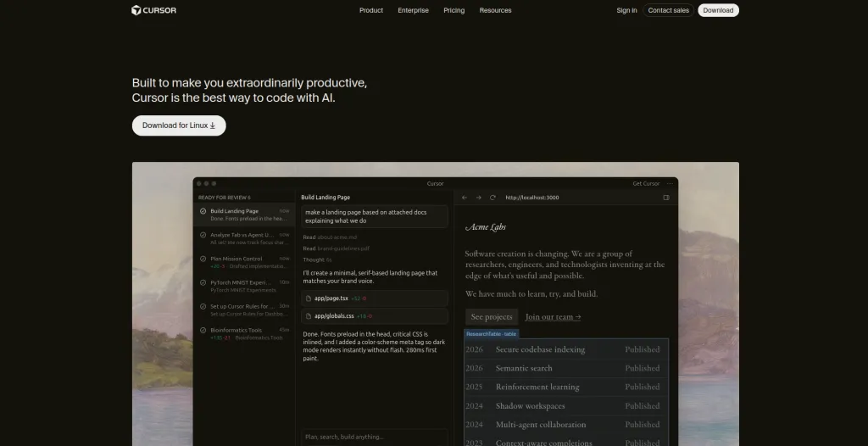Click file icon for app/globals.css
The width and height of the screenshot is (868, 446).
click(309, 316)
